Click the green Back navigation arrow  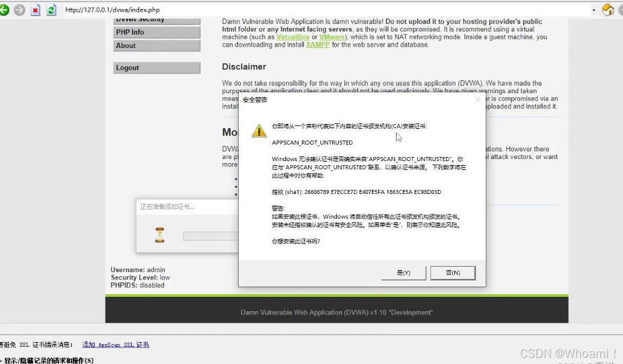(x=3, y=10)
